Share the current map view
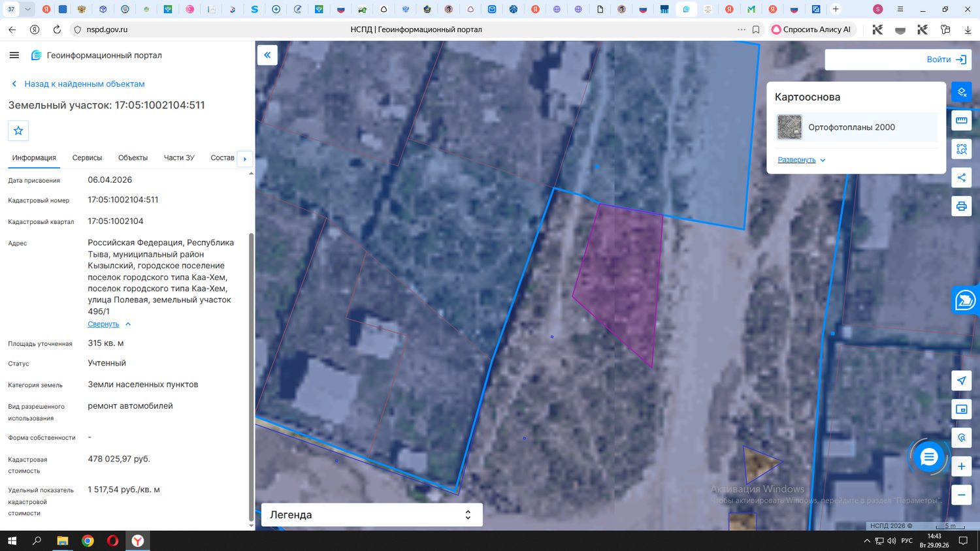The image size is (980, 551). (962, 178)
